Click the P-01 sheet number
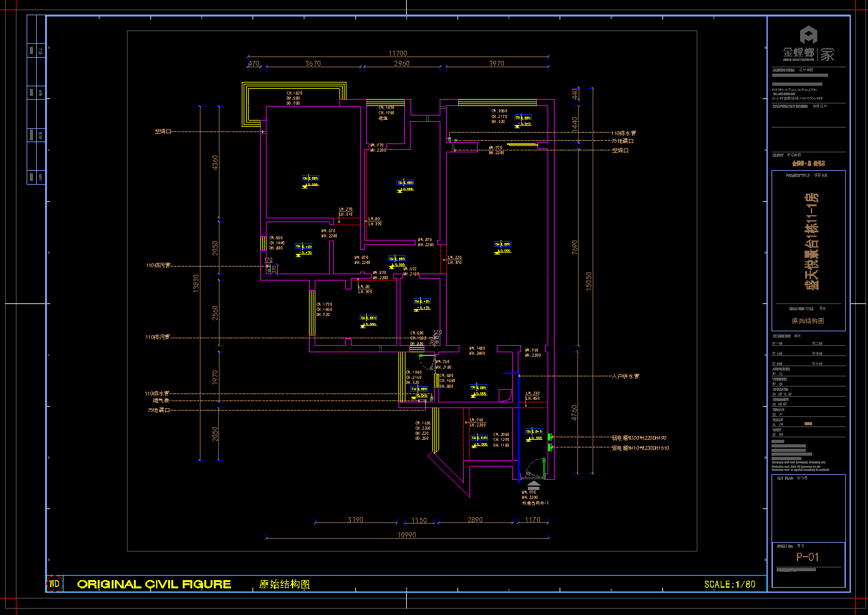The height and width of the screenshot is (615, 868). [808, 557]
